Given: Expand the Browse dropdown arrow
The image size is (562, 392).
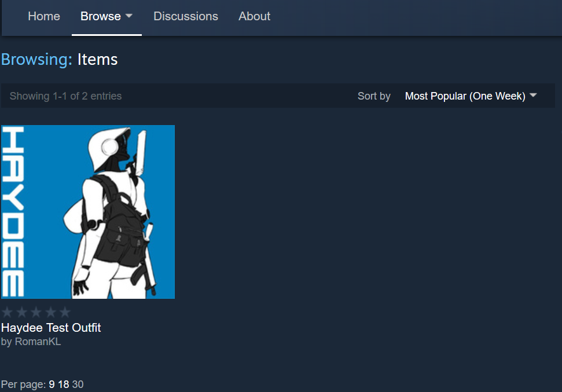Looking at the screenshot, I should pyautogui.click(x=129, y=16).
